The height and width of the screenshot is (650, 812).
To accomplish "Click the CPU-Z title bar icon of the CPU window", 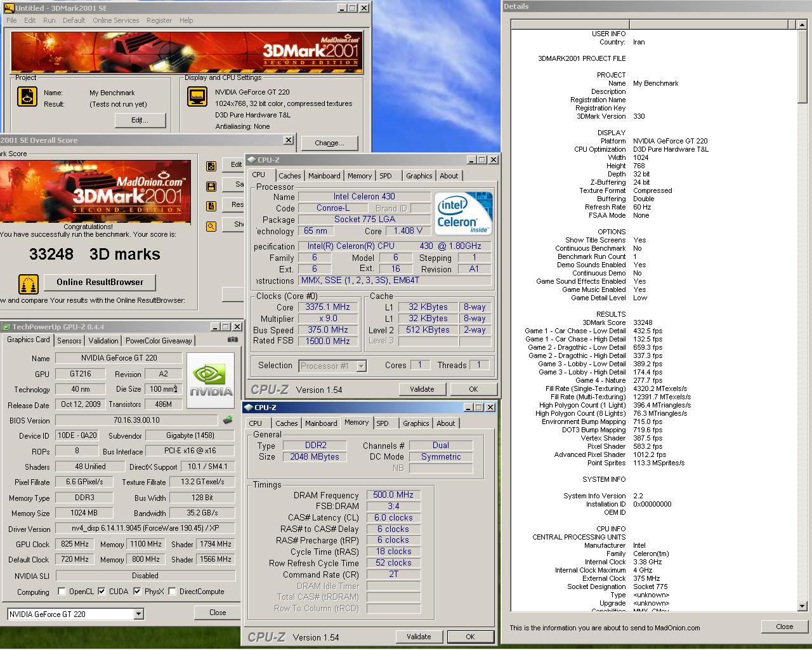I will 252,160.
